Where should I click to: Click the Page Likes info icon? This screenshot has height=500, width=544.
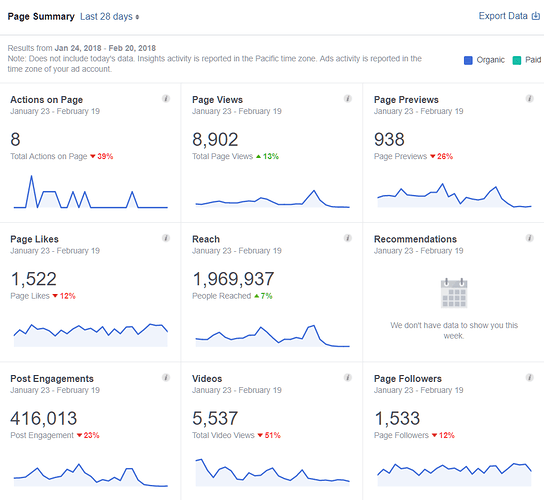pyautogui.click(x=166, y=238)
